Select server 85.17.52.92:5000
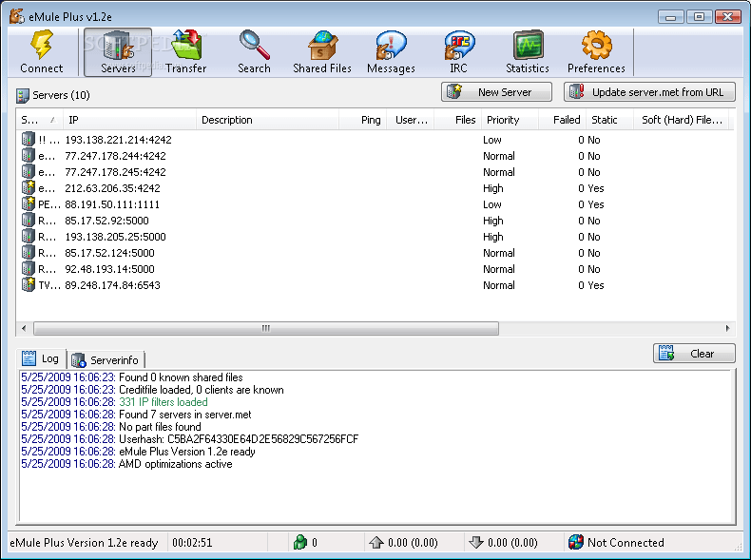Image resolution: width=751 pixels, height=560 pixels. tap(375, 221)
